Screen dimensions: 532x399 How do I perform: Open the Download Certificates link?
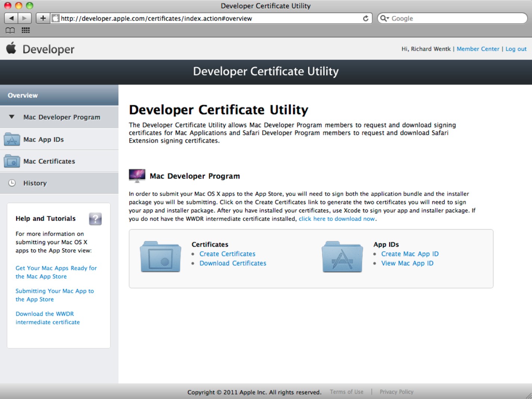pos(233,263)
